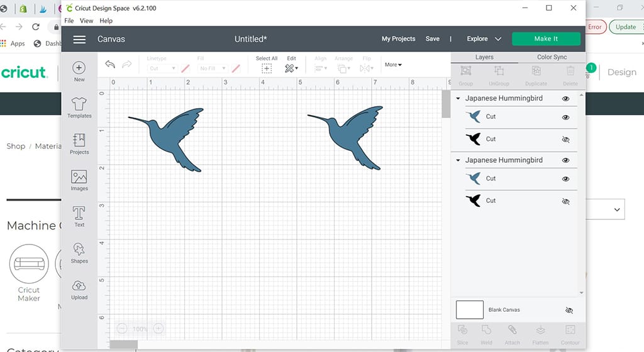This screenshot has width=644, height=352.
Task: Click the Weld tool
Action: (486, 334)
